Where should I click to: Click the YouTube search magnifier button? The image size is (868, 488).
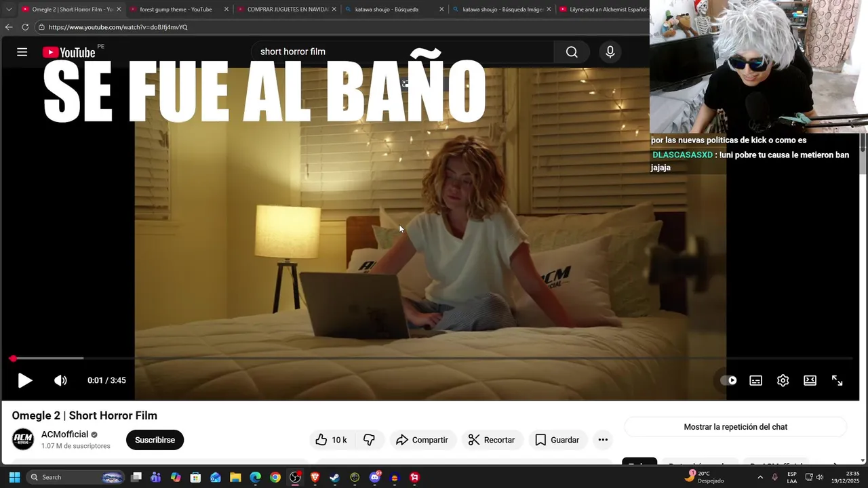(x=572, y=52)
